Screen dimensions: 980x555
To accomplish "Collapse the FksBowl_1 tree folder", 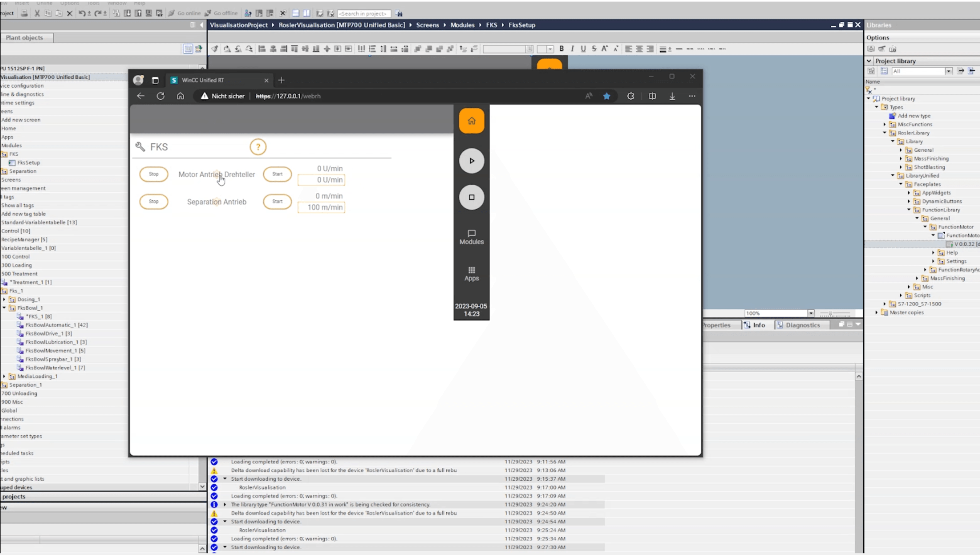I will pos(4,308).
